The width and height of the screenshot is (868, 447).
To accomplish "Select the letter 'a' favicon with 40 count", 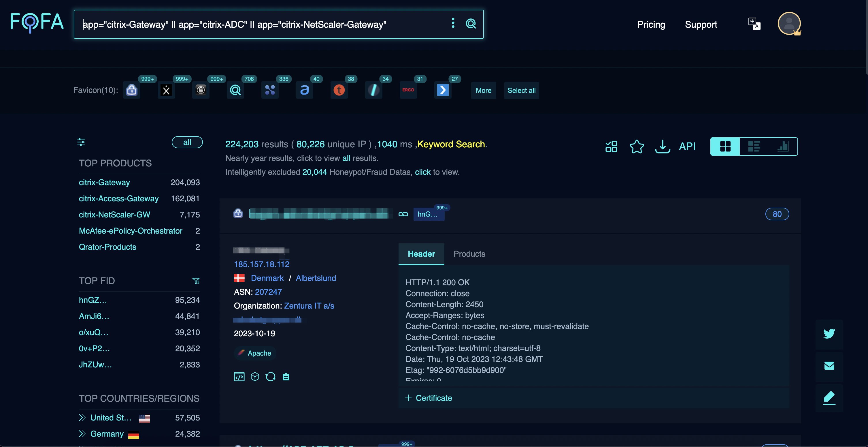I will pos(305,90).
